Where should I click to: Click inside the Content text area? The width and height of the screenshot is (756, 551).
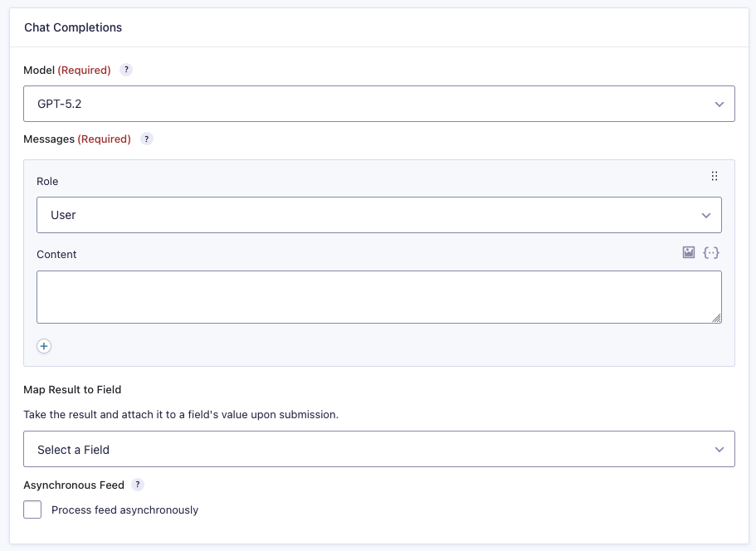point(378,296)
